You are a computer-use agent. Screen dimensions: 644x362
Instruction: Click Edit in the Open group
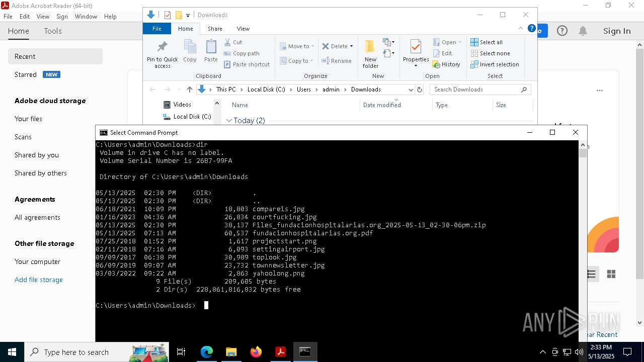pyautogui.click(x=442, y=53)
